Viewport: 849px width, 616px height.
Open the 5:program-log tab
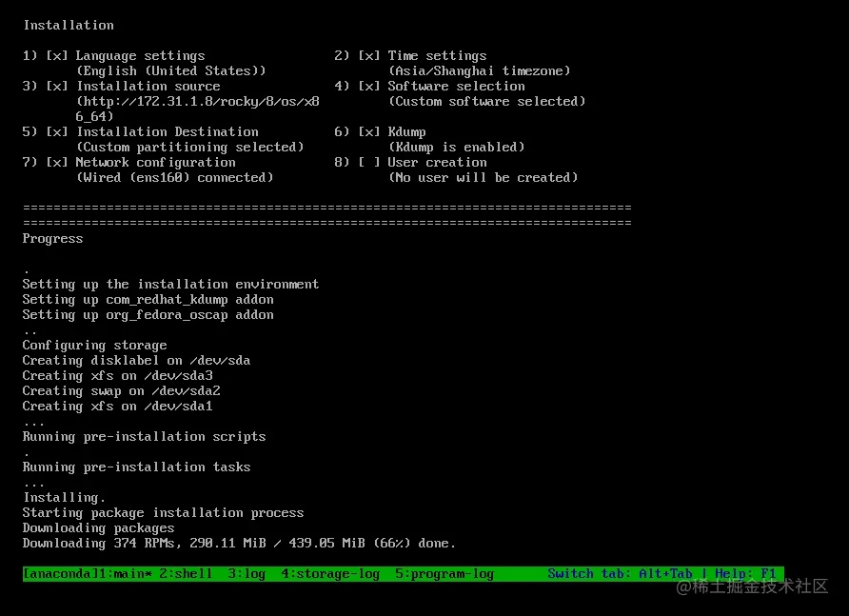tap(444, 574)
